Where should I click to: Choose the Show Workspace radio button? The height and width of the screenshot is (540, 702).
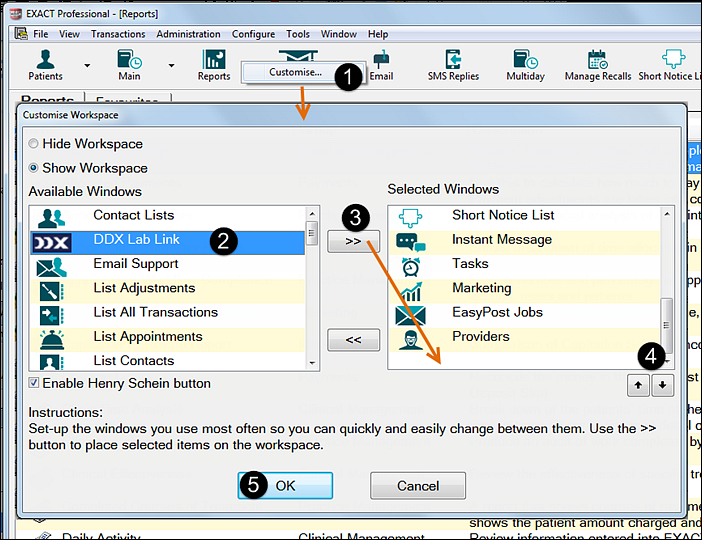pyautogui.click(x=33, y=168)
